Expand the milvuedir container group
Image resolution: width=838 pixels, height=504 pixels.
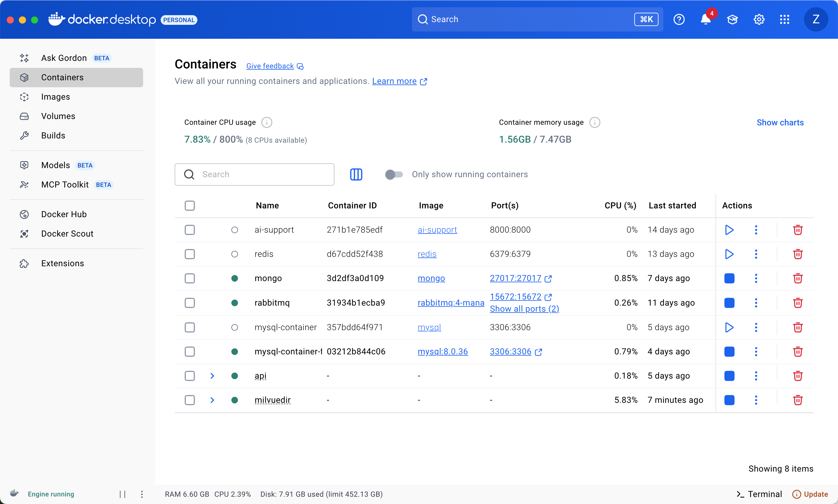click(212, 400)
